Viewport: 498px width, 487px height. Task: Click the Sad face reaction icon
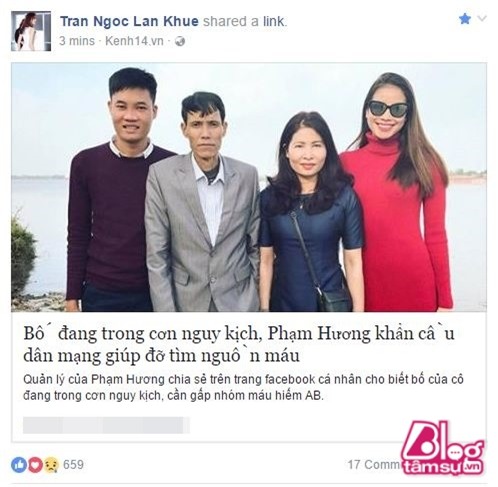[x=50, y=465]
